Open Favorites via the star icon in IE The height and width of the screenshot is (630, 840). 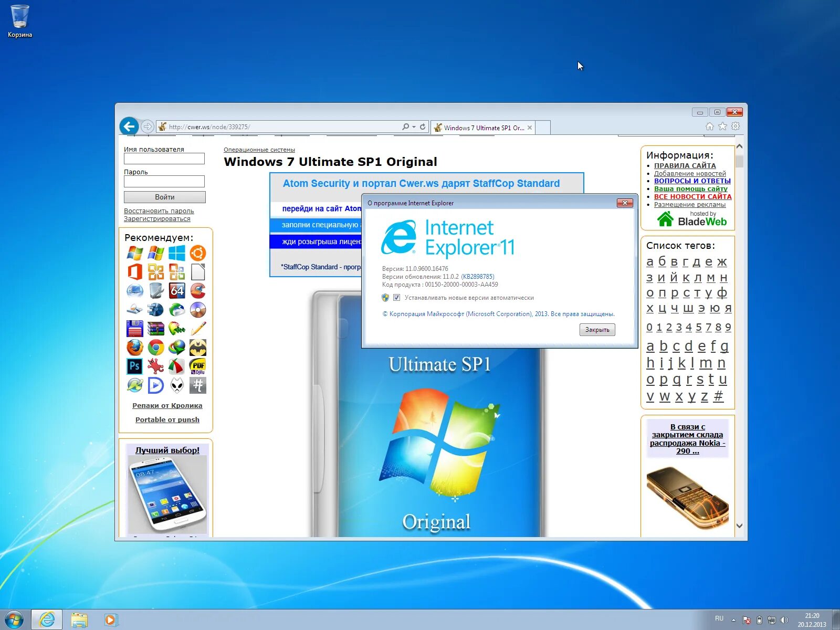(722, 126)
